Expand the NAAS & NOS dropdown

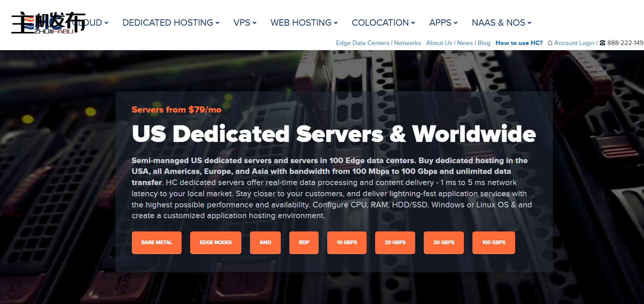(x=501, y=23)
